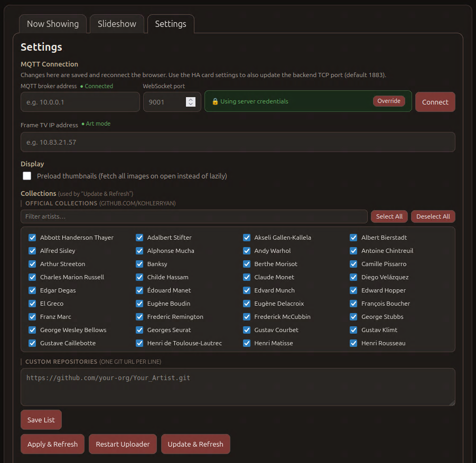Switch to the Slideshow tab
Viewport: 476px width, 463px height.
tap(117, 24)
